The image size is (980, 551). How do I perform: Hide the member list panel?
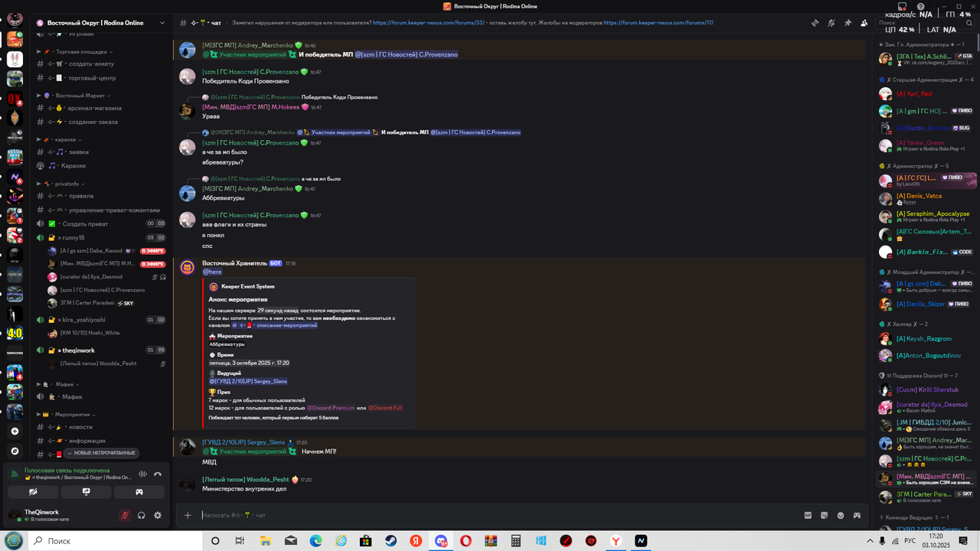pyautogui.click(x=864, y=23)
